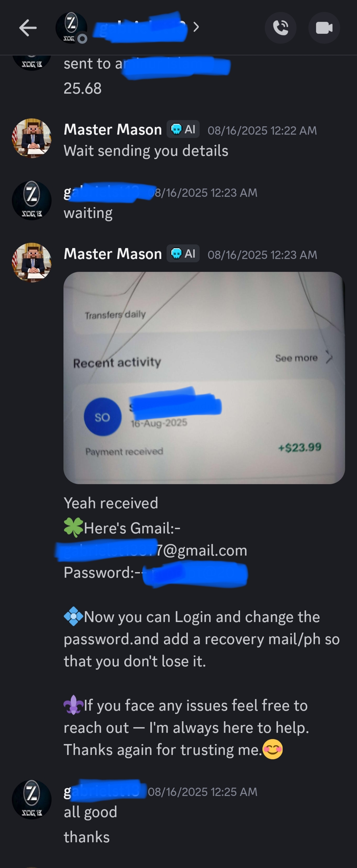The width and height of the screenshot is (357, 868).
Task: Select the 'waiting' message text
Action: click(88, 213)
